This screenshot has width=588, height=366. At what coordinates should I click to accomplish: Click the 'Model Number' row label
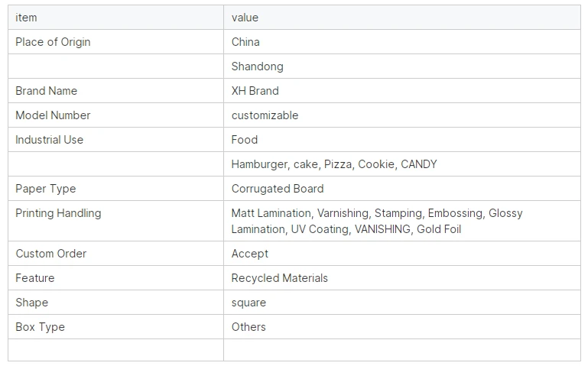pos(53,115)
